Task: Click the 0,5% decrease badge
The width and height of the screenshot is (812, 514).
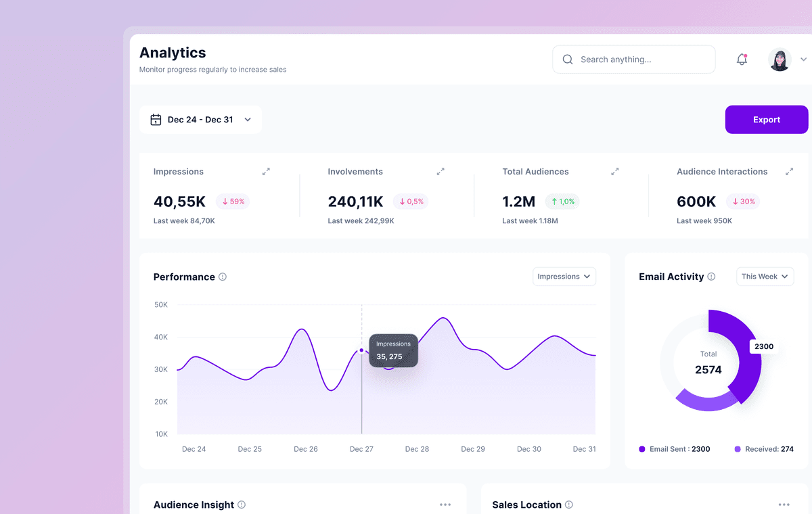Action: pyautogui.click(x=410, y=202)
